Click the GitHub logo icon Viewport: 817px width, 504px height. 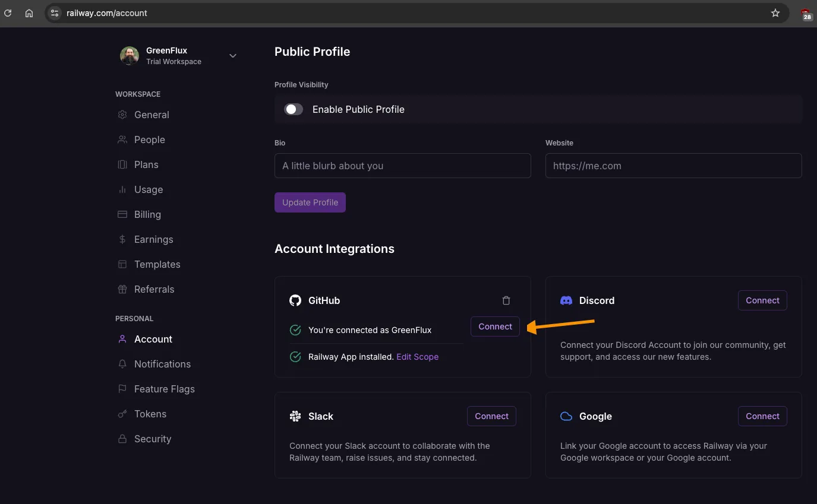(295, 300)
